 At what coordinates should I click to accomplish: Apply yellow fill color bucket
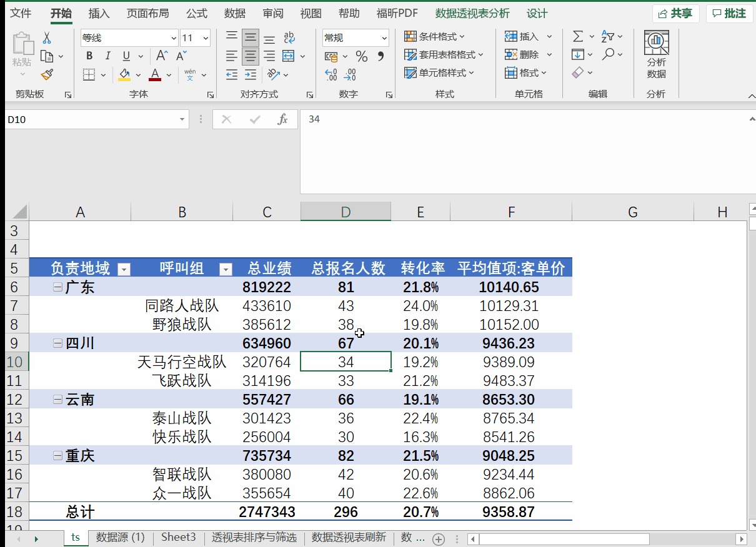tap(124, 75)
